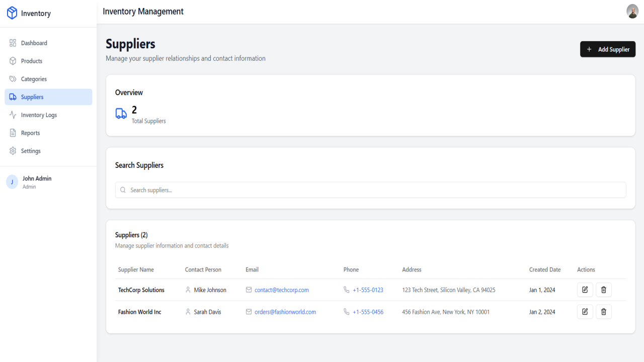The height and width of the screenshot is (362, 644).
Task: Click the truck icon in Overview
Action: 121,114
